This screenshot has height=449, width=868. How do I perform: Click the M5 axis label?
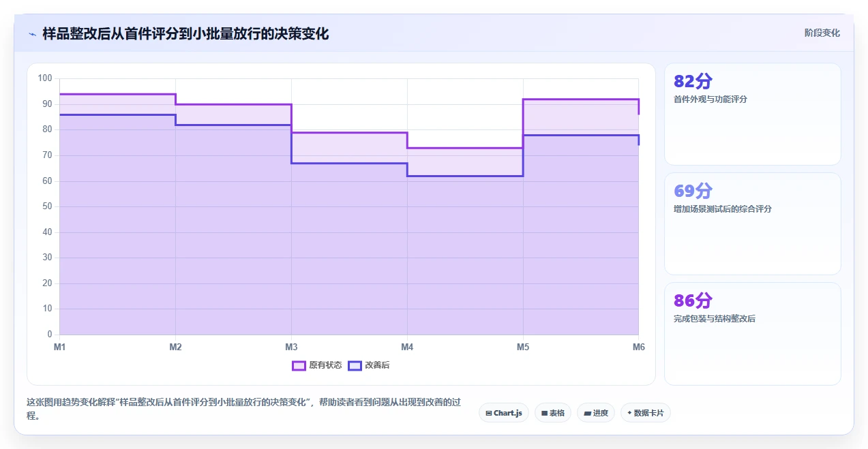pos(523,347)
